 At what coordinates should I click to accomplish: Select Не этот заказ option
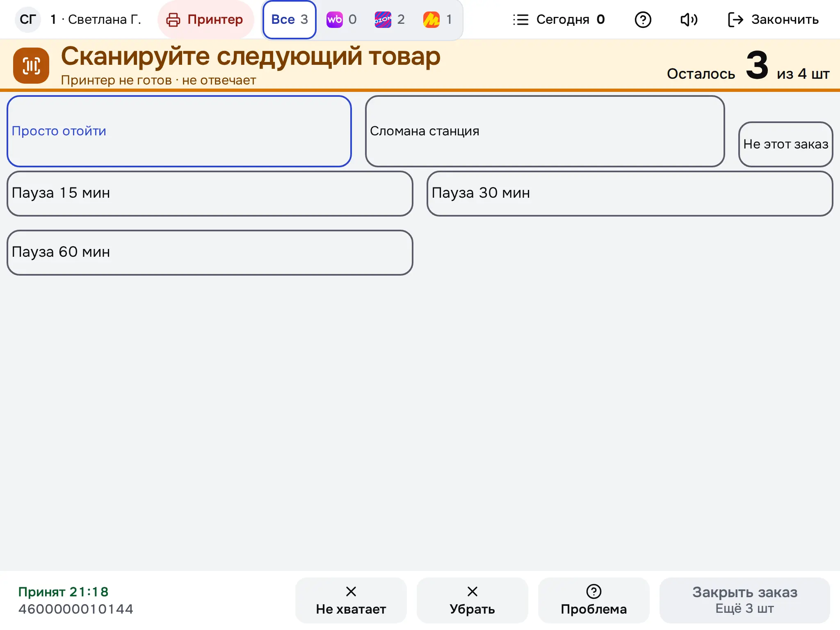(x=785, y=144)
